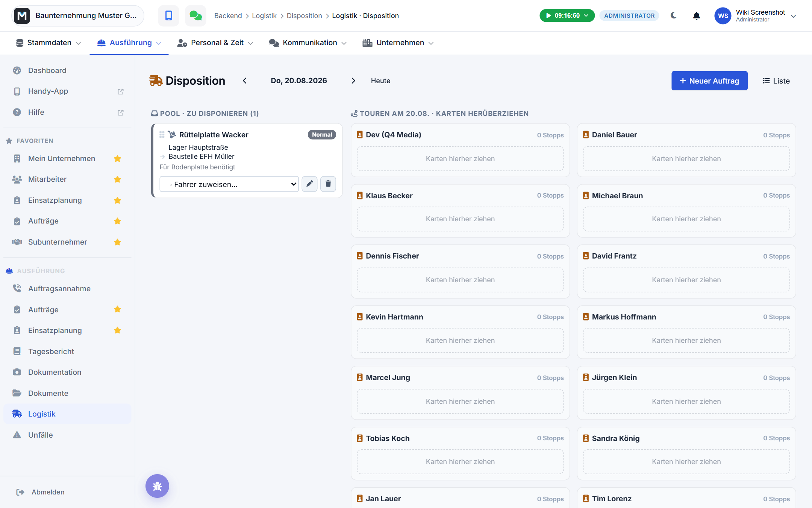Delete the Rüttelplatte Wacker order
Image resolution: width=812 pixels, height=508 pixels.
(328, 184)
